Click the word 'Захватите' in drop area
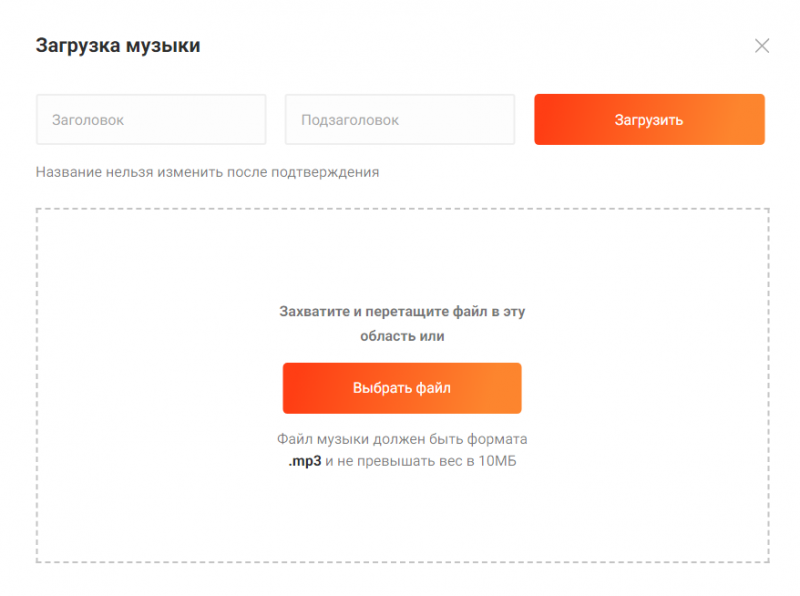 click(314, 311)
